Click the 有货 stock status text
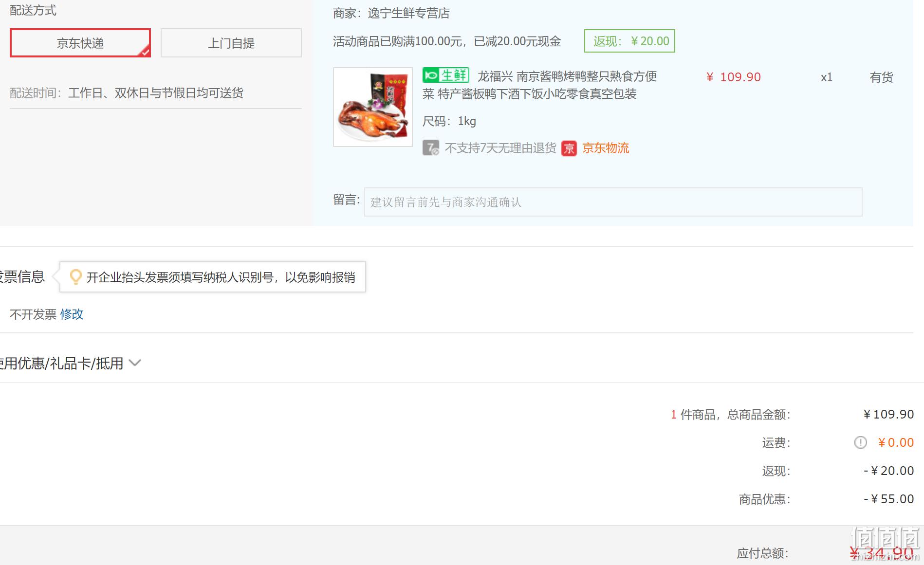 882,77
